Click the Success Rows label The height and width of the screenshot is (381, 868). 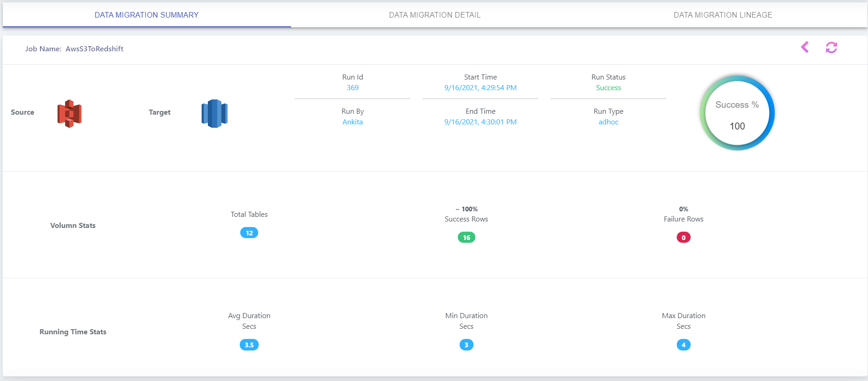pos(467,219)
